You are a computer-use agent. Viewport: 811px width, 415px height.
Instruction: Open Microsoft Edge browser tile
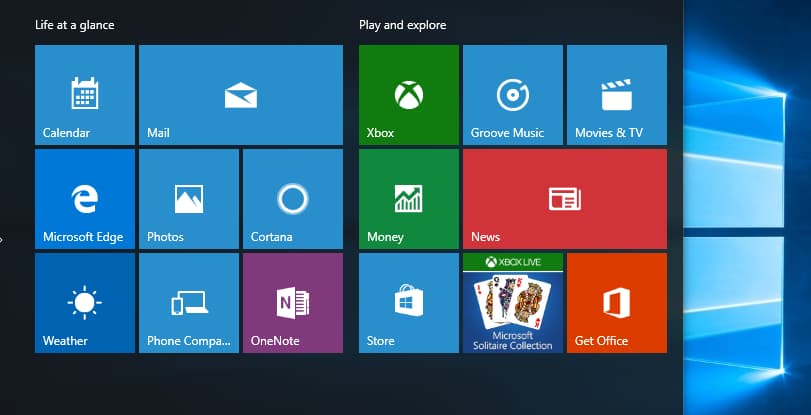[x=85, y=199]
